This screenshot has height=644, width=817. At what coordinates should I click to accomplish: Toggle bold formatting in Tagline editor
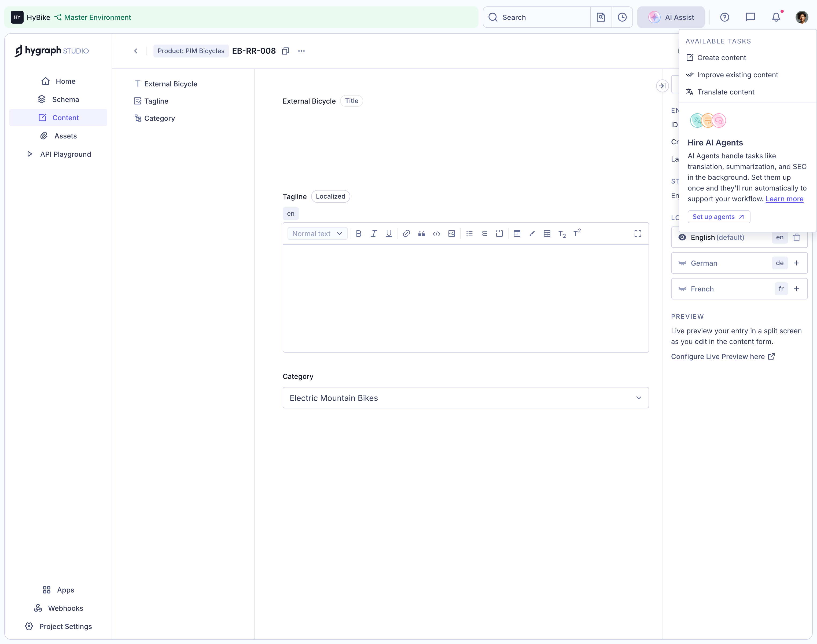[x=358, y=234]
